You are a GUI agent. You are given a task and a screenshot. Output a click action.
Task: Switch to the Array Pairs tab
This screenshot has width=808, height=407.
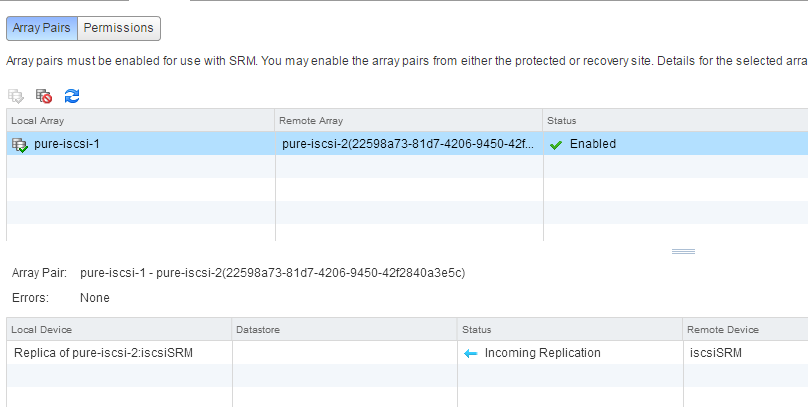[42, 28]
